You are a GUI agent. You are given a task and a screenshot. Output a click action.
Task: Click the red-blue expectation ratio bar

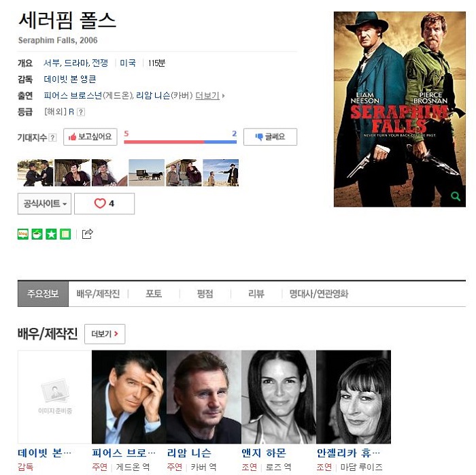(x=180, y=142)
